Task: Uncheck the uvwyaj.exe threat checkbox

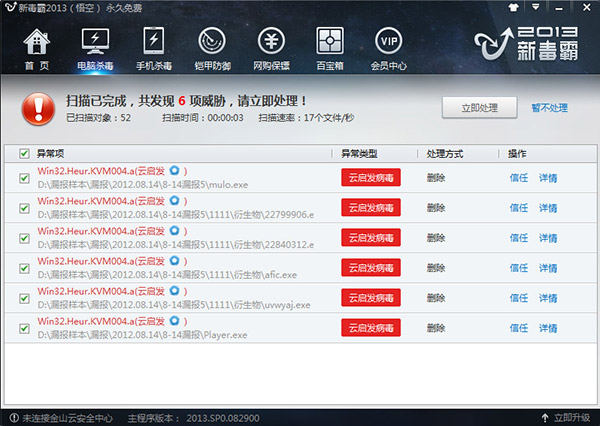Action: tap(24, 298)
